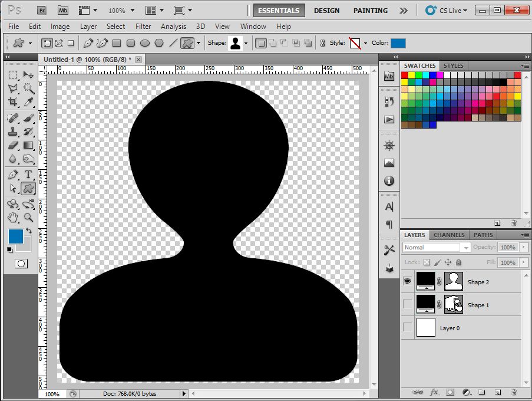The image size is (532, 401).
Task: Select the Zoom tool
Action: [x=27, y=217]
